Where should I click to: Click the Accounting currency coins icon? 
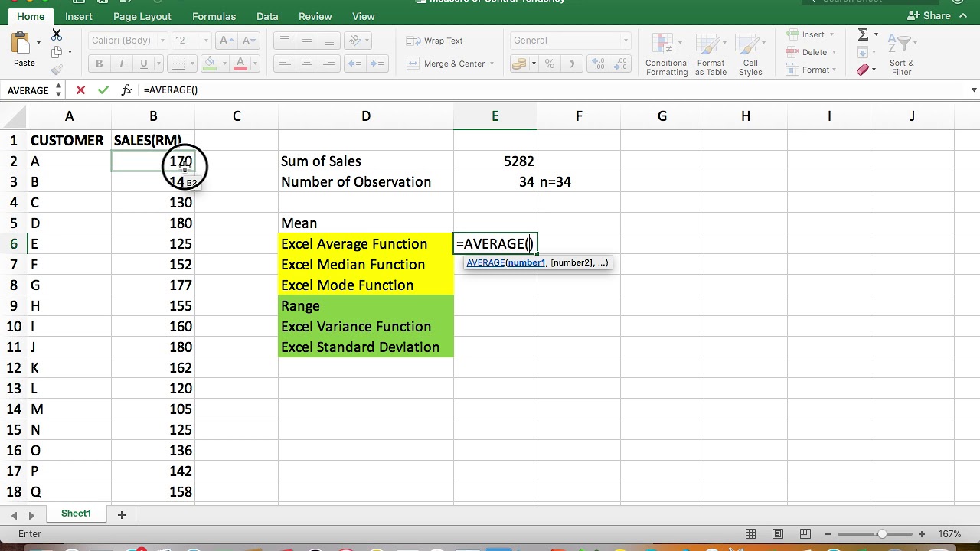(x=519, y=64)
